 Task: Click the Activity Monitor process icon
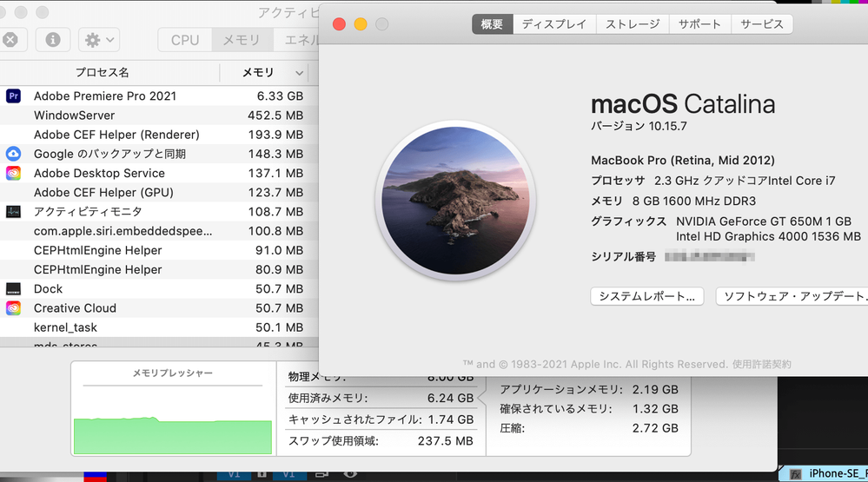click(x=13, y=211)
